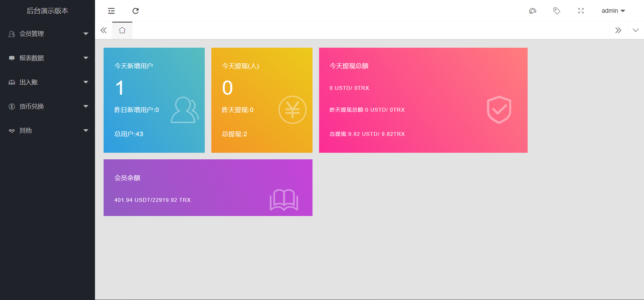Click the yen icon on 今天提现 card
Image resolution: width=644 pixels, height=300 pixels.
point(292,110)
